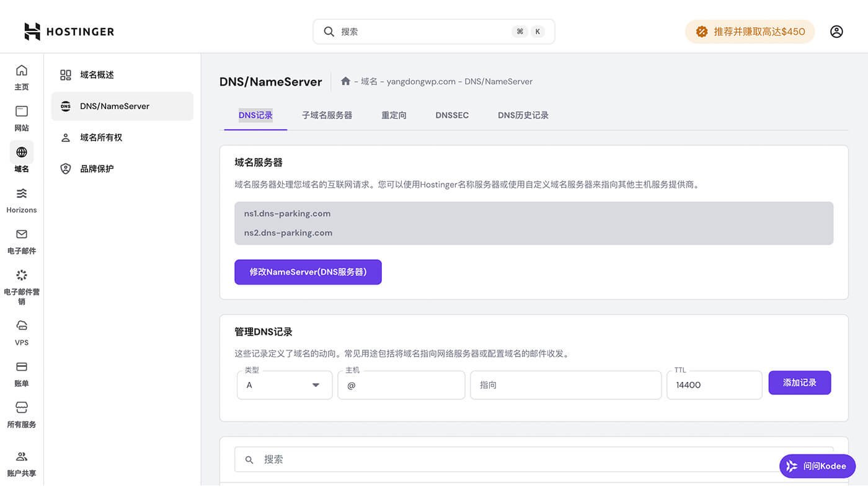Switch to the DNSSEC tab
Viewport: 868px width, 496px height.
pyautogui.click(x=451, y=115)
